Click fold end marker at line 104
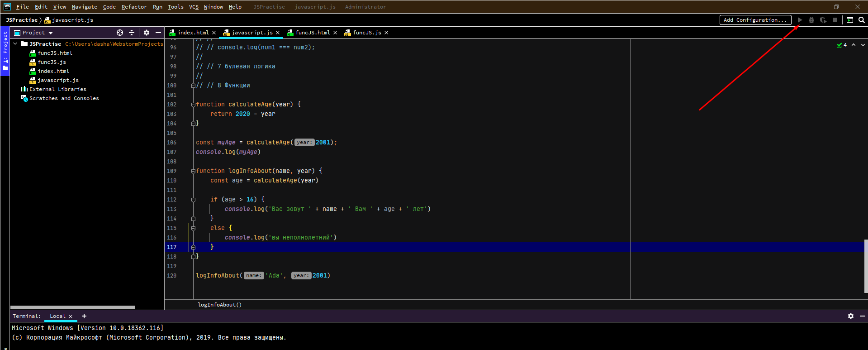 (193, 123)
